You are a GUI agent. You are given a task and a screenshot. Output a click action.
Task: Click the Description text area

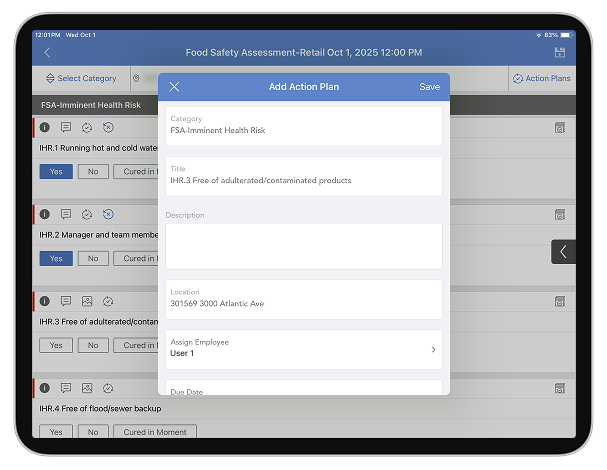[303, 245]
